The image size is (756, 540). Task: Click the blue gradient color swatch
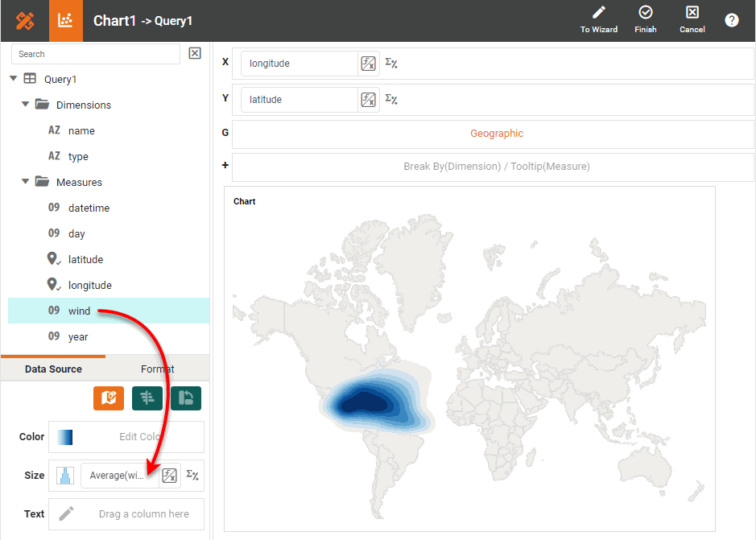(65, 437)
